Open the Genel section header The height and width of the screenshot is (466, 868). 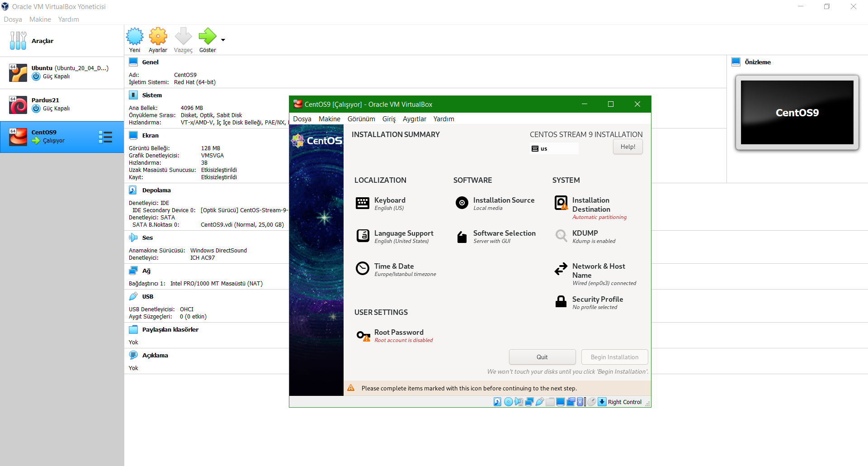(150, 62)
